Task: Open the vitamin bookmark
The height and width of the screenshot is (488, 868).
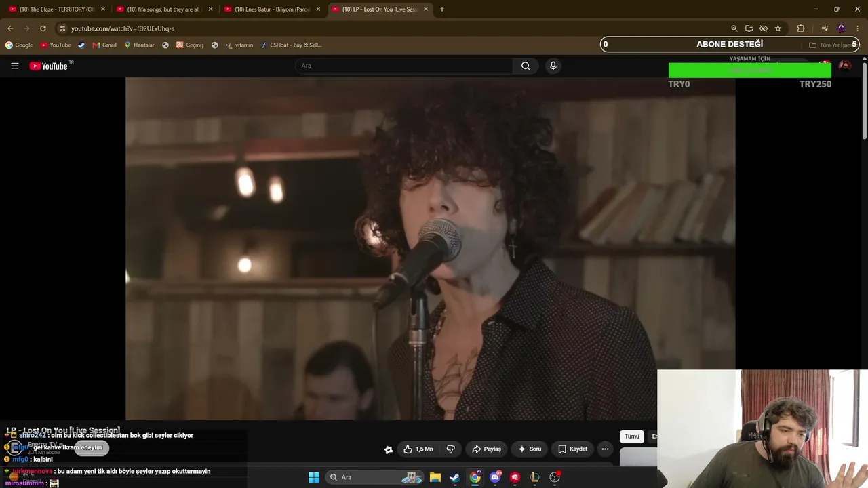Action: click(x=239, y=45)
